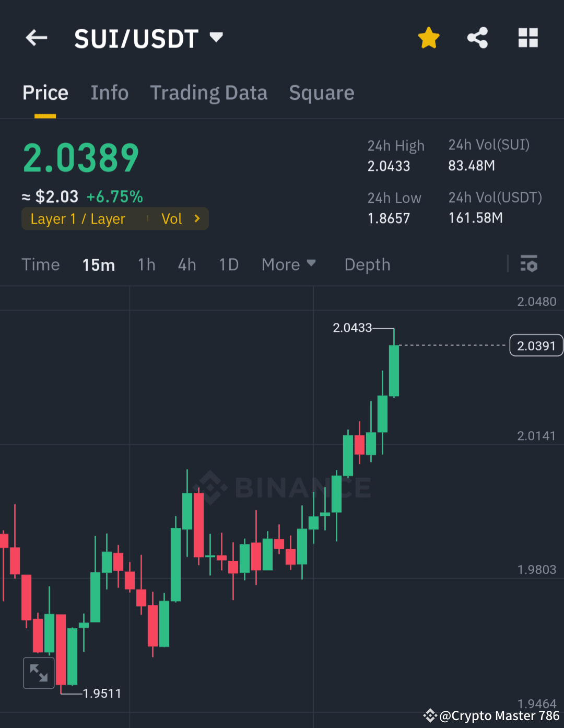The width and height of the screenshot is (564, 728).
Task: Tap the back arrow to exit chart
Action: click(x=36, y=38)
